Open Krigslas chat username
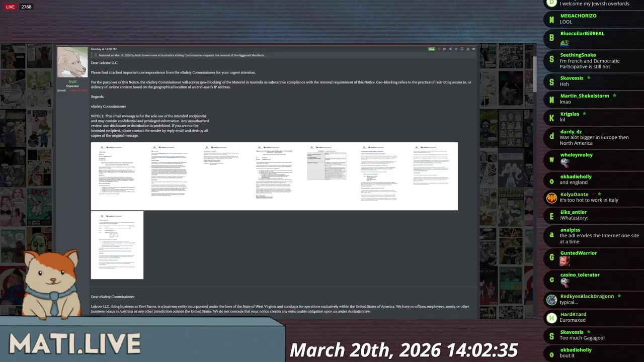644x362 pixels. [570, 114]
